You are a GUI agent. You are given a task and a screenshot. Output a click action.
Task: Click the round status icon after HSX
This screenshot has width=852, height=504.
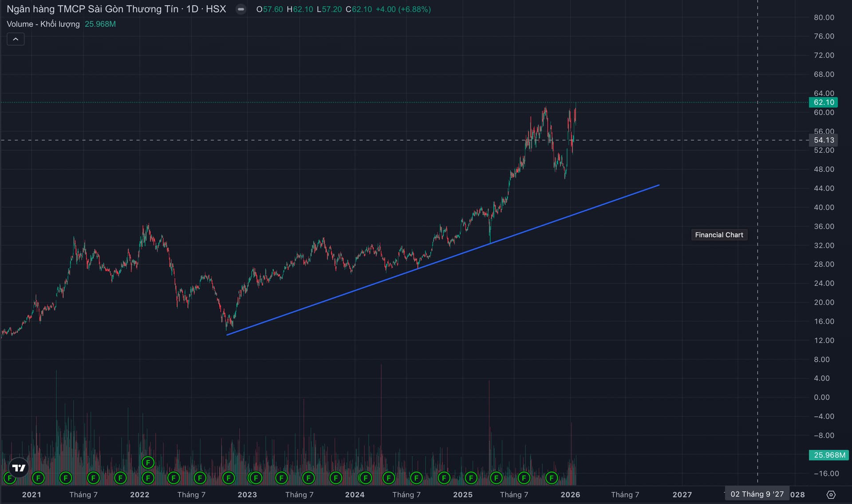241,9
